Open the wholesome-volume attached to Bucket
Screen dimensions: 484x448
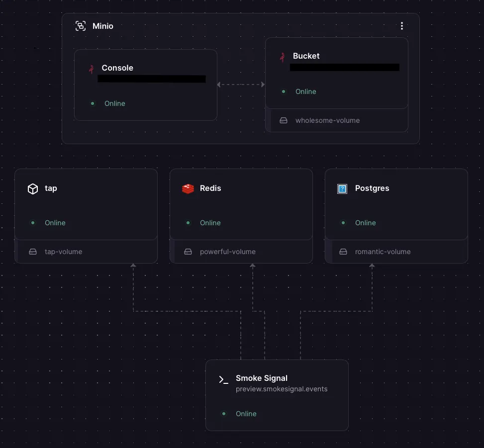pos(327,120)
